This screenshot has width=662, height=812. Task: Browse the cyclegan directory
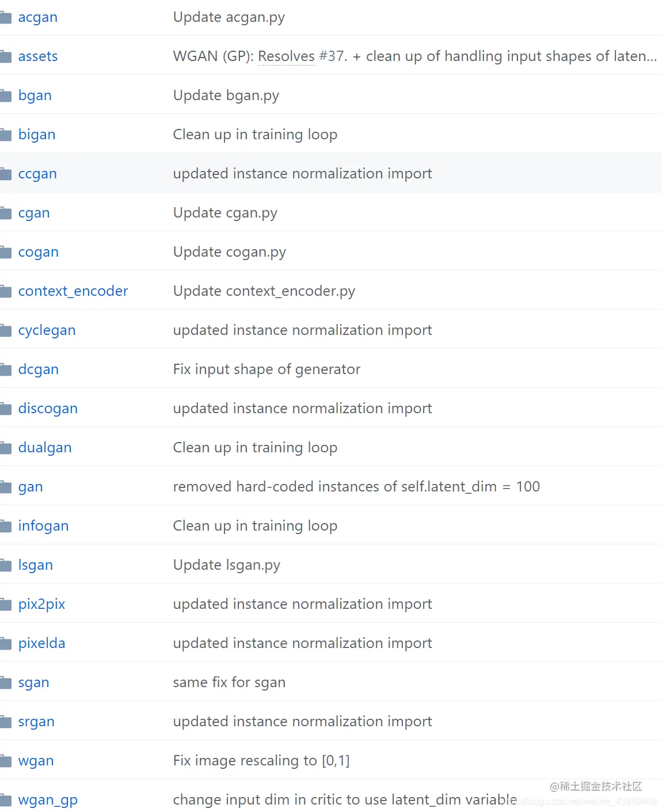[x=47, y=331]
